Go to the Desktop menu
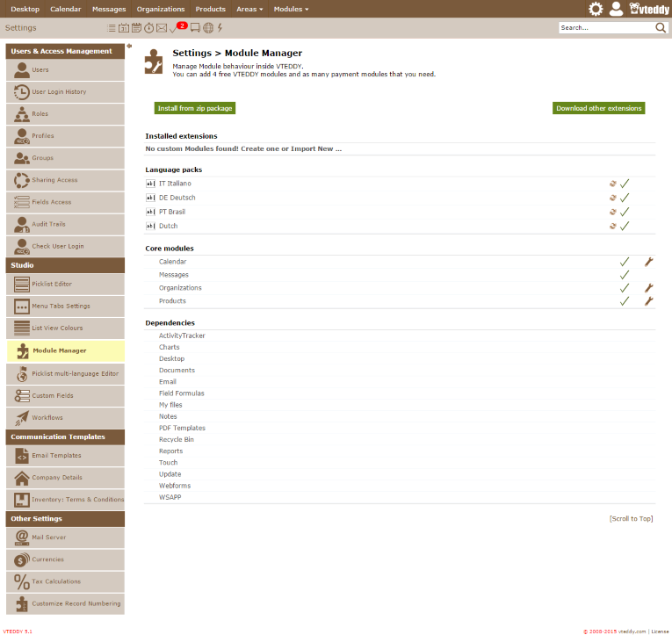Image resolution: width=672 pixels, height=635 pixels. (25, 9)
